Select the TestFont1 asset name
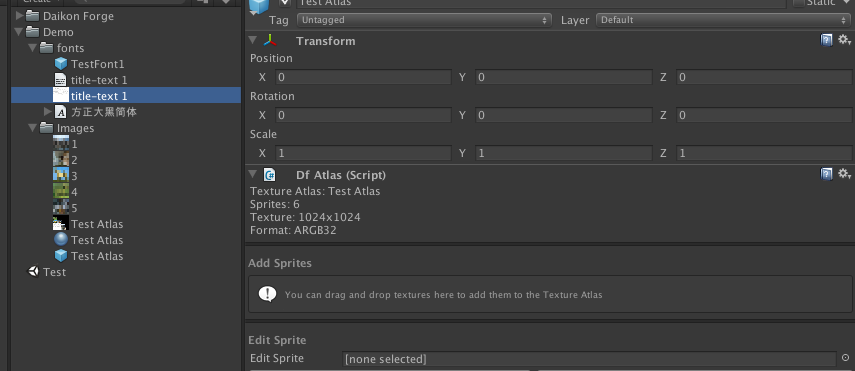The width and height of the screenshot is (855, 371). pyautogui.click(x=98, y=64)
